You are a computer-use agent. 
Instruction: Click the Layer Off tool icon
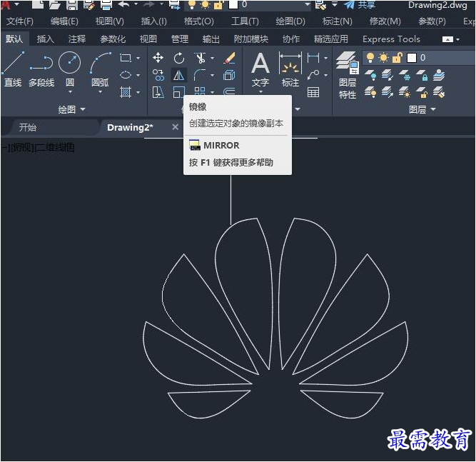point(370,75)
